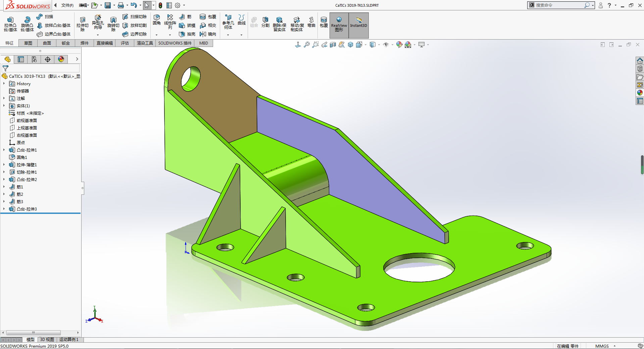This screenshot has height=349, width=644.
Task: Click the Rebuild traffic light icon
Action: 160,5
